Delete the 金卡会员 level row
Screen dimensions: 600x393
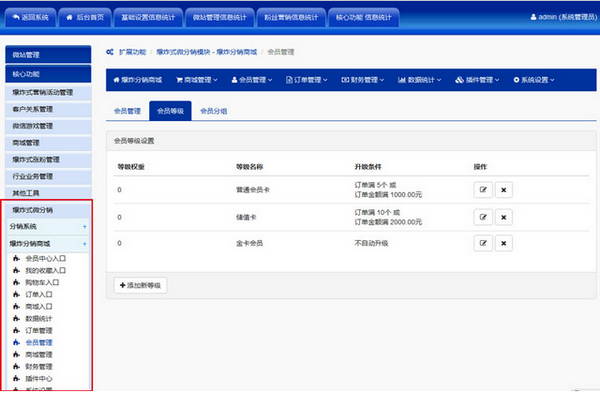tap(504, 243)
